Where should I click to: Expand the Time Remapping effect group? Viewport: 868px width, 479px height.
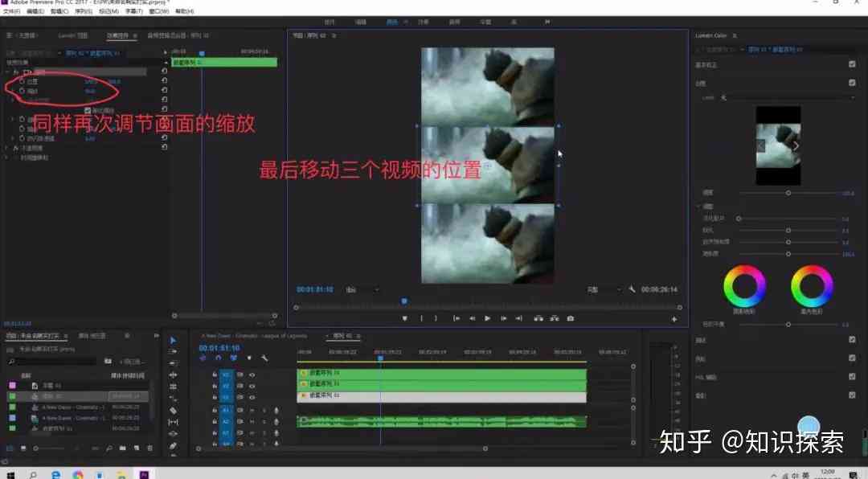[x=8, y=158]
